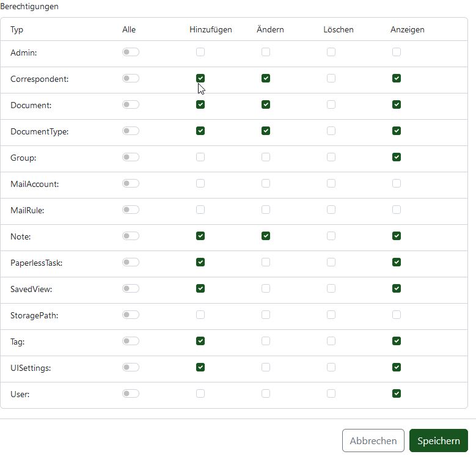476x457 pixels.
Task: Check Ändern for SavedView
Action: [266, 288]
